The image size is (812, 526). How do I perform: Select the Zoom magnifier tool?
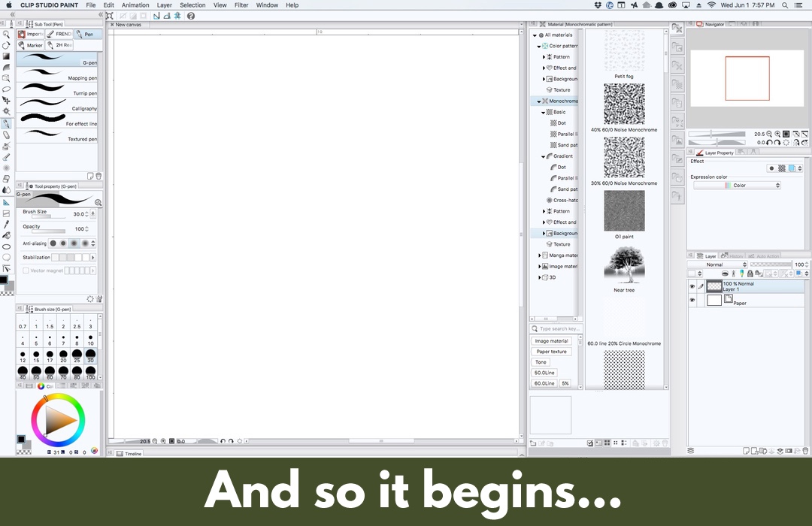pyautogui.click(x=6, y=34)
